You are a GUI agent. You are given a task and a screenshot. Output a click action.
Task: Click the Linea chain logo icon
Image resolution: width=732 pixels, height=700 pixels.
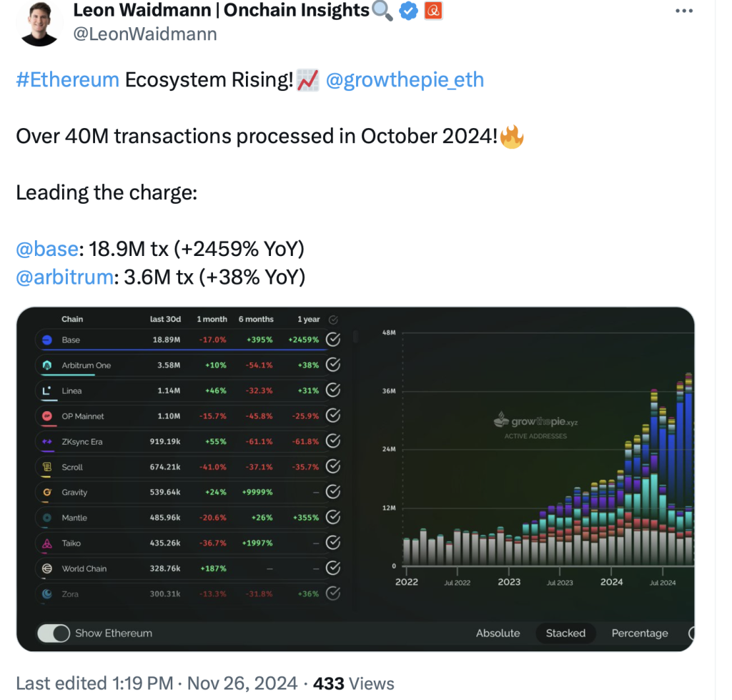tap(47, 390)
